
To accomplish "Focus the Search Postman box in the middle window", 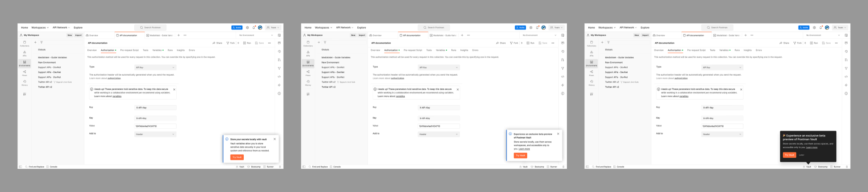I will click(x=434, y=27).
